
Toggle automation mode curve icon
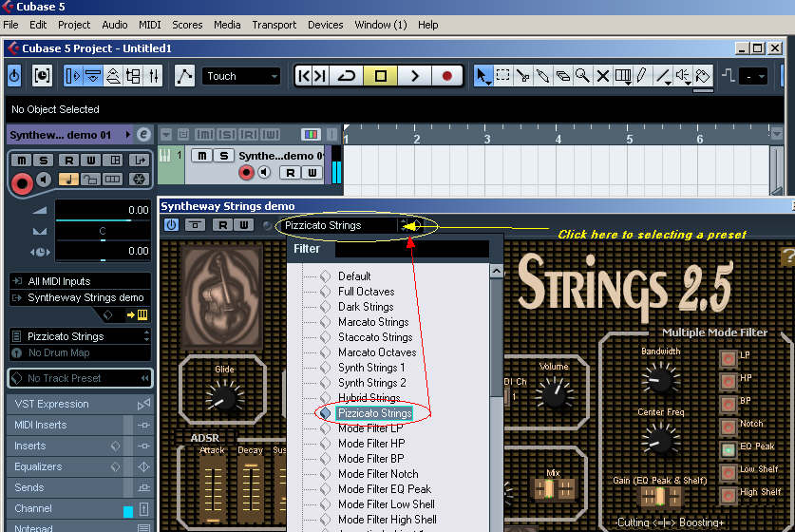tap(184, 76)
